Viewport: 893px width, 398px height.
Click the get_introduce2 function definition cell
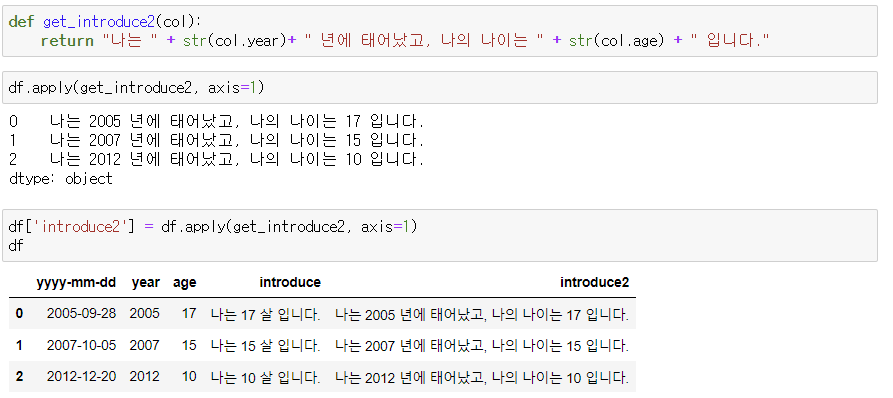click(440, 31)
